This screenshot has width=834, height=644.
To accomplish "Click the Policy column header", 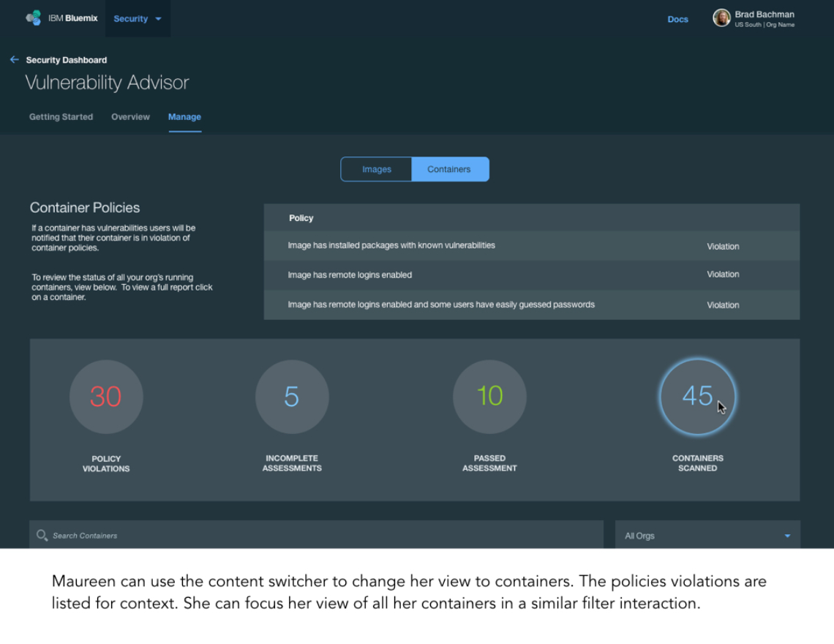I will click(x=301, y=218).
